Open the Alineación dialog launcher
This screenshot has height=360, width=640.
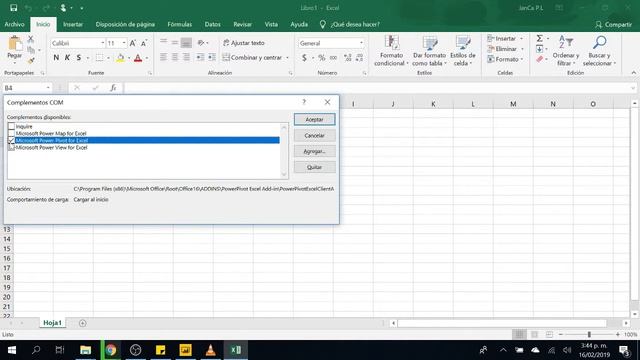pos(291,73)
